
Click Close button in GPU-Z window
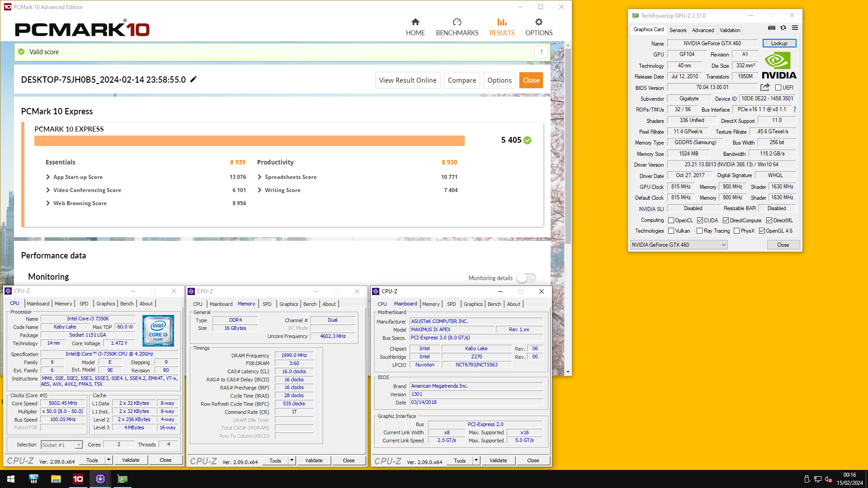click(783, 245)
